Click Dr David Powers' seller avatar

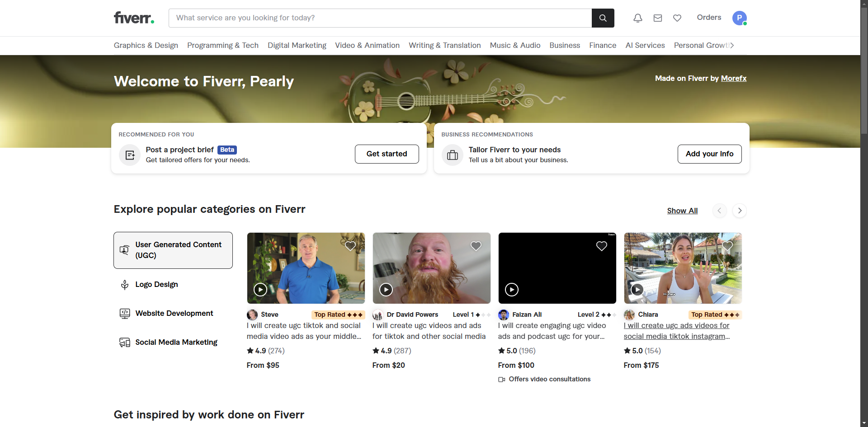(378, 314)
